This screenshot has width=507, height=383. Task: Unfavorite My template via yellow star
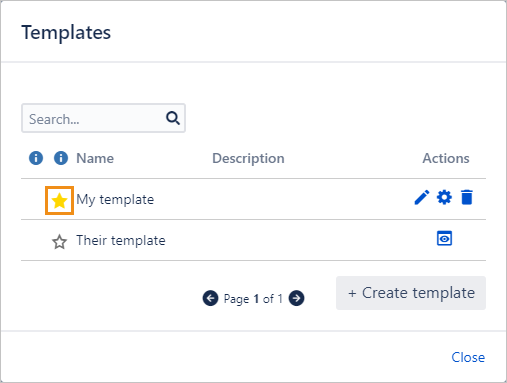pos(59,201)
